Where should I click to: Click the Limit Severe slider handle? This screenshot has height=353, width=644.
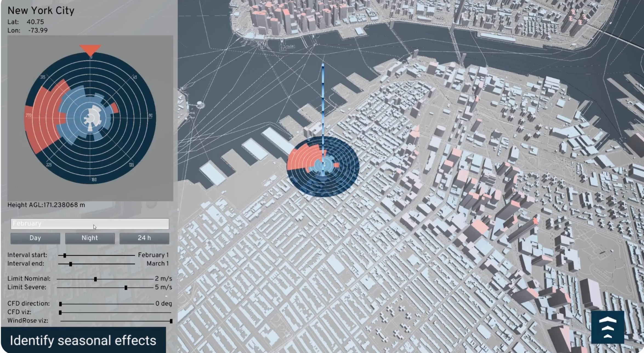[126, 288]
